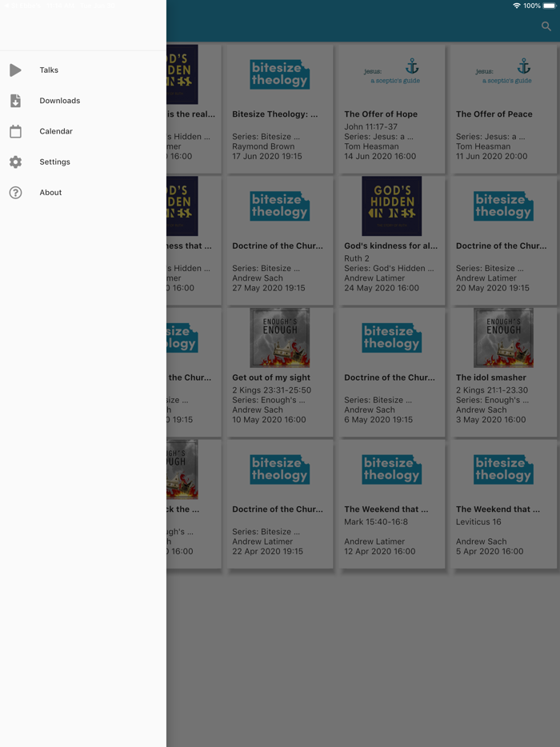
Task: Tap the Calendar icon in drawer
Action: 15,131
